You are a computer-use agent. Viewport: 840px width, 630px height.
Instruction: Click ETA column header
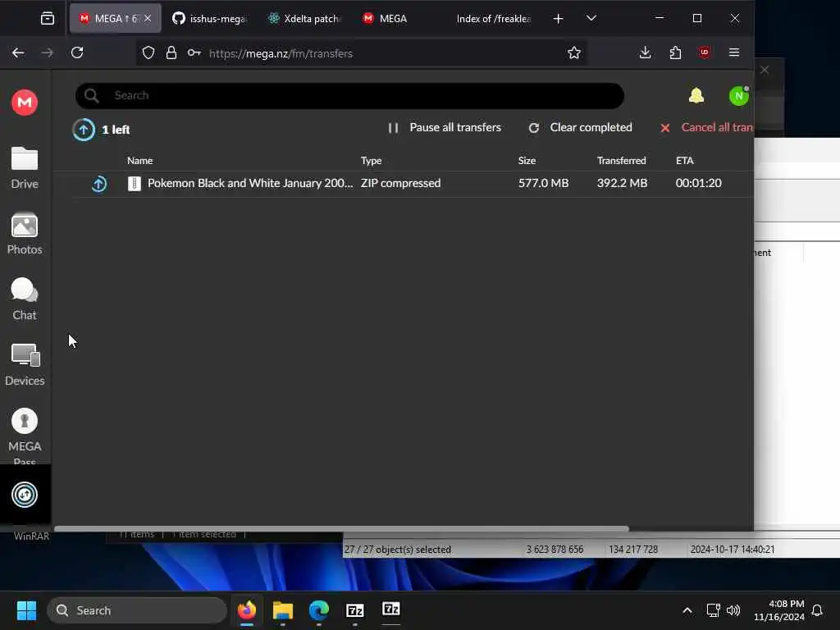tap(685, 160)
